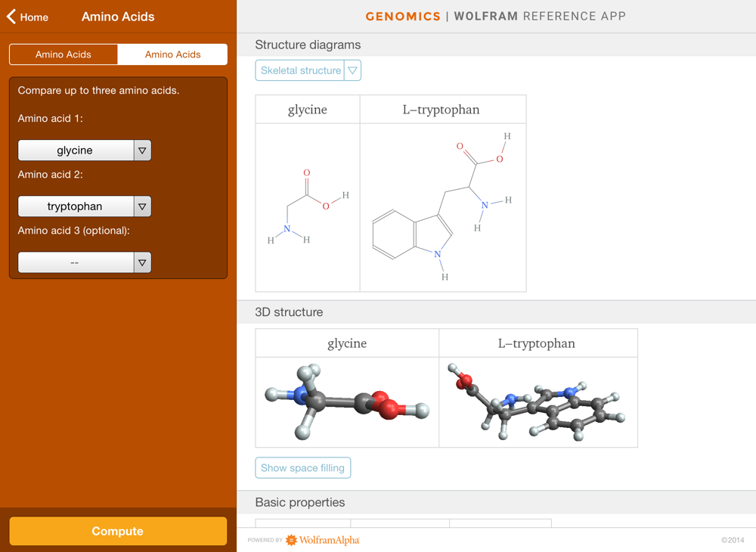Click the POWERED BY text in footer
Viewport: 756px width, 552px height.
pos(265,540)
